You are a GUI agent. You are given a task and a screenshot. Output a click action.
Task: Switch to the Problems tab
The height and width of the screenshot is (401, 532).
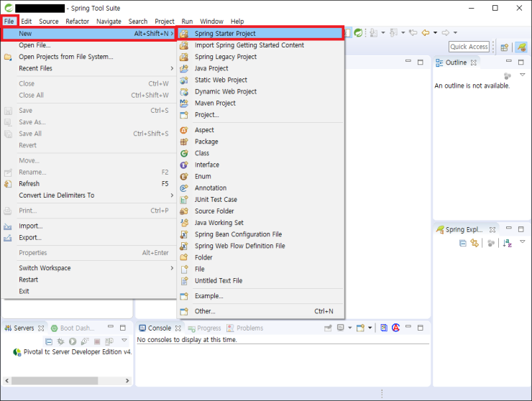pyautogui.click(x=249, y=328)
